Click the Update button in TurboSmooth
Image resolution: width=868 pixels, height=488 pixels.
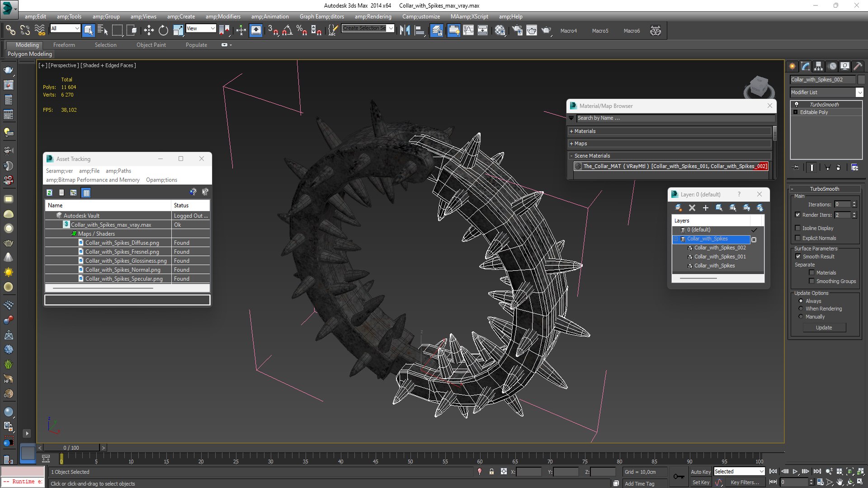pyautogui.click(x=824, y=328)
